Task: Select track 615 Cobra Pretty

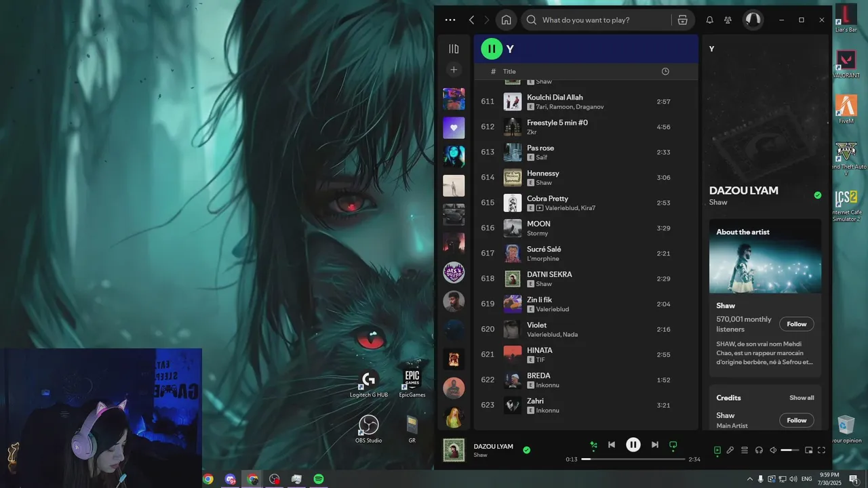Action: click(586, 203)
